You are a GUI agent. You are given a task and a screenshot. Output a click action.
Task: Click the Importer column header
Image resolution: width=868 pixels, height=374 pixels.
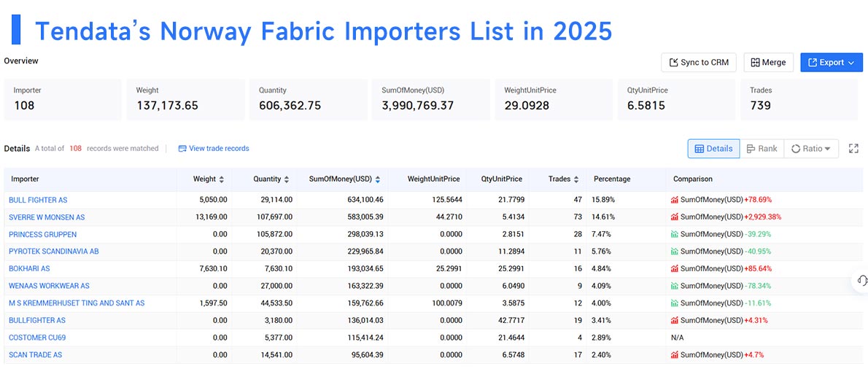25,179
